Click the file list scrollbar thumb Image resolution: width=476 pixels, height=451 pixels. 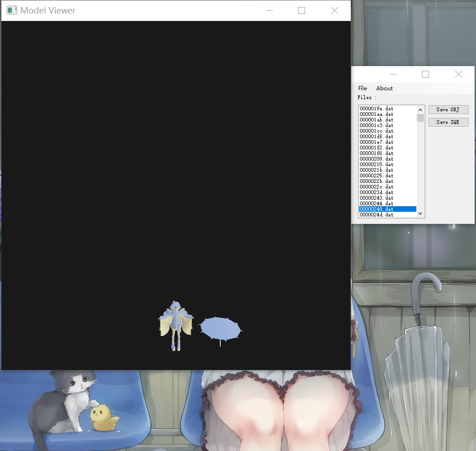point(421,118)
